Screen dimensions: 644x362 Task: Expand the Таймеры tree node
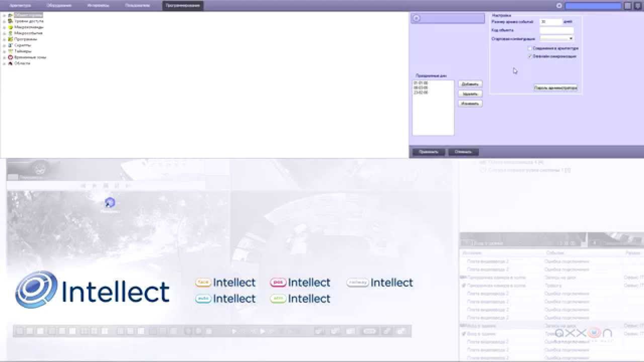pos(4,51)
